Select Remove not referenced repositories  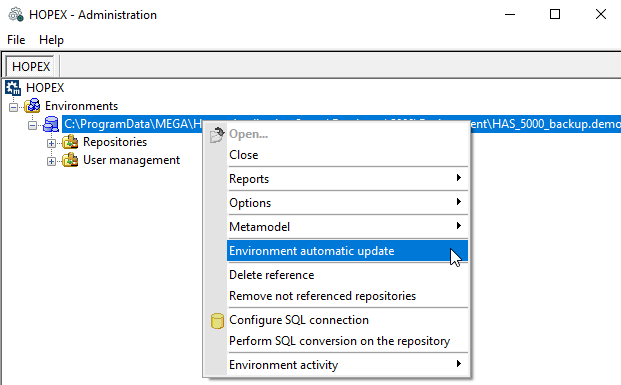point(347,296)
